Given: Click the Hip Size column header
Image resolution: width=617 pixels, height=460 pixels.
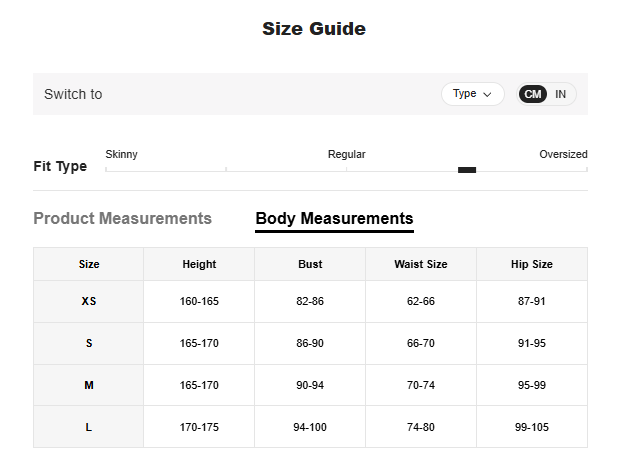Looking at the screenshot, I should [x=532, y=264].
